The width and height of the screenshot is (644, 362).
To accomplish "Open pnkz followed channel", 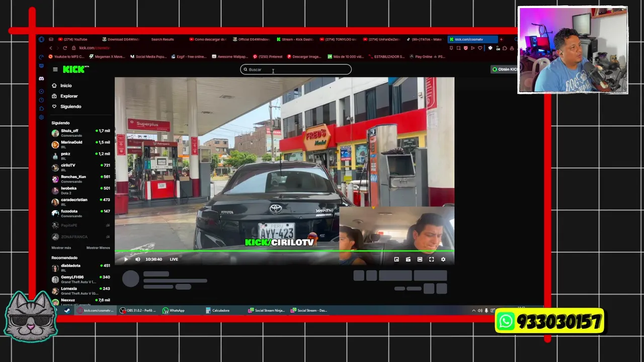I will (80, 156).
